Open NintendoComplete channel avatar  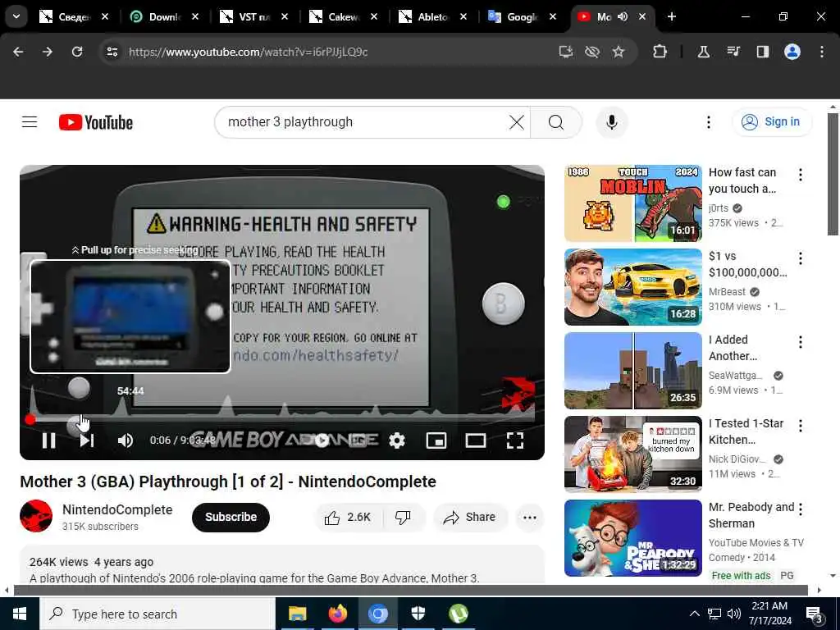pyautogui.click(x=36, y=516)
